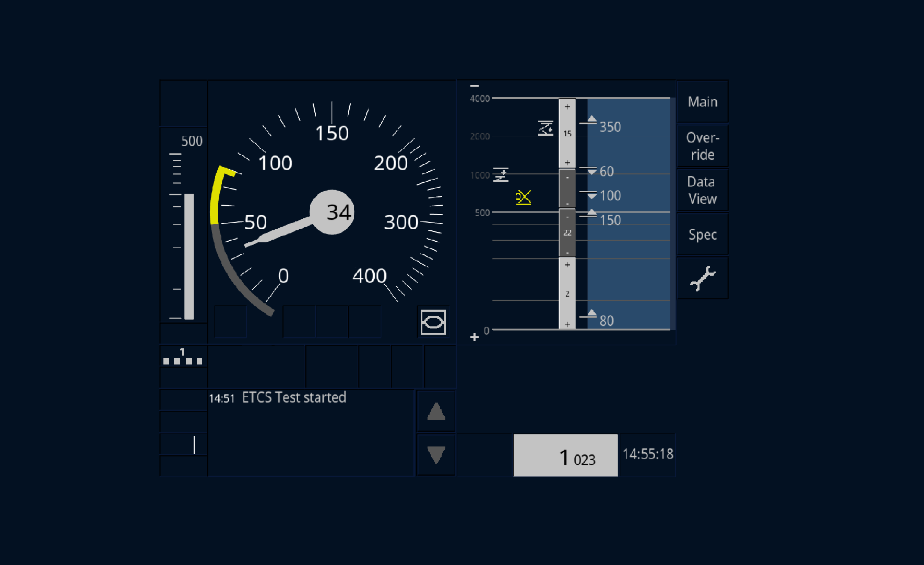The width and height of the screenshot is (924, 565).
Task: Select the 'ETCS Test started' message
Action: (x=294, y=398)
